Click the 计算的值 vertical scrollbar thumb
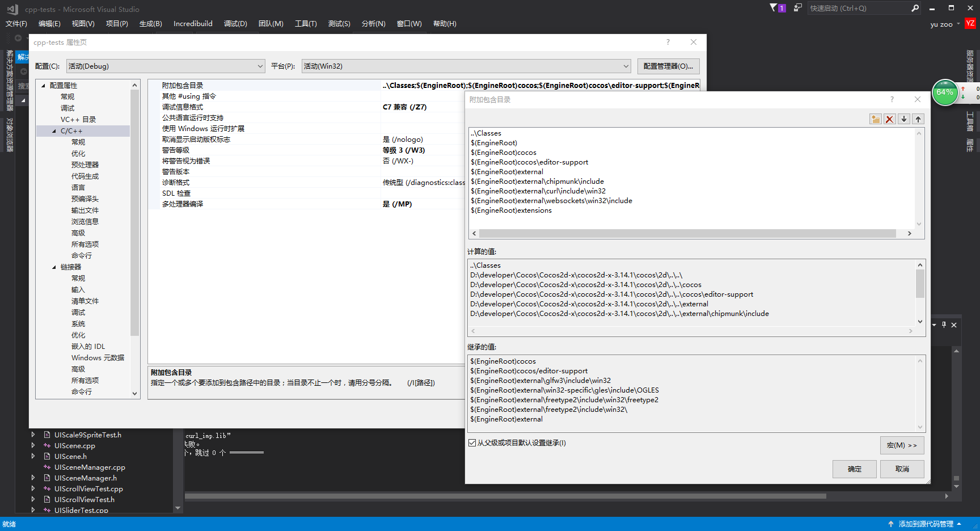 tap(920, 284)
